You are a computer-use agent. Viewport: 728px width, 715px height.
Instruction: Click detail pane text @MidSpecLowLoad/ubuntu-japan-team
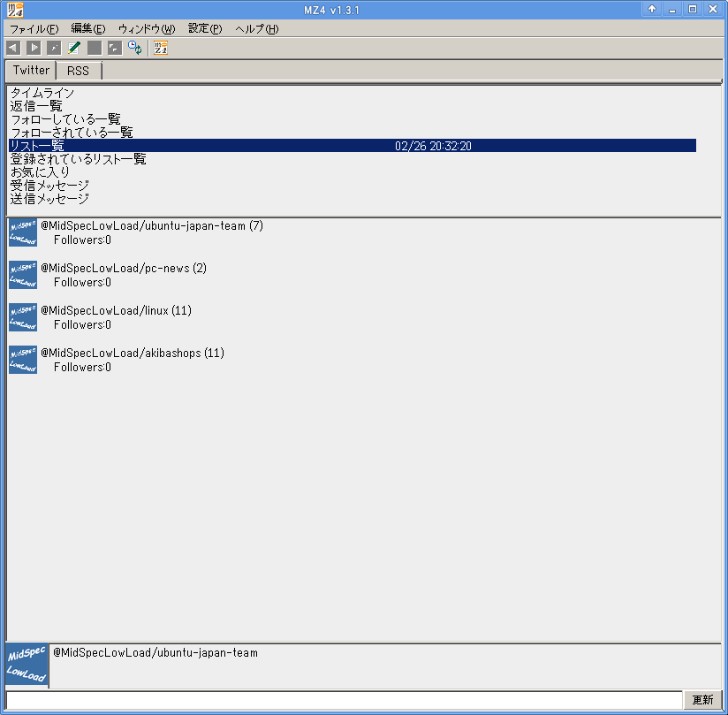click(155, 653)
